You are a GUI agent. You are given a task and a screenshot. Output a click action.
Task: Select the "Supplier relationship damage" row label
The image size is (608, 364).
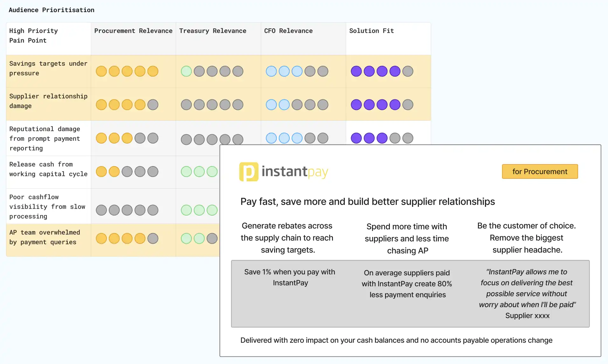48,101
